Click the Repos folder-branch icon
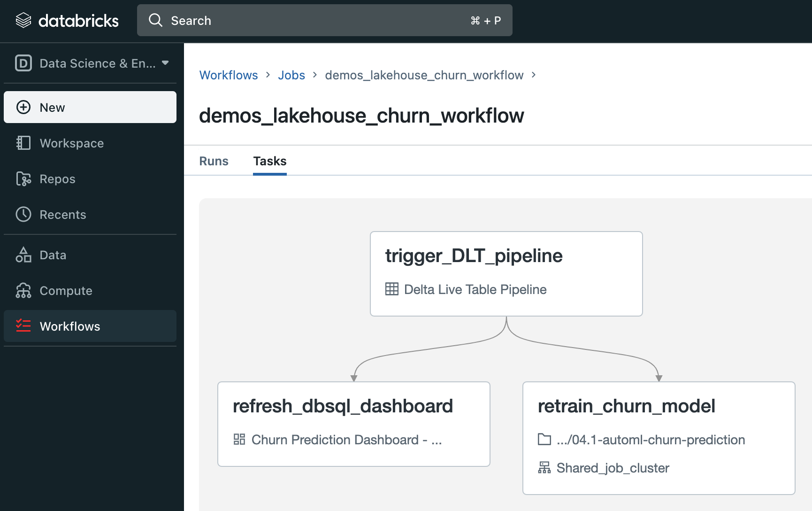812x511 pixels. pyautogui.click(x=23, y=178)
